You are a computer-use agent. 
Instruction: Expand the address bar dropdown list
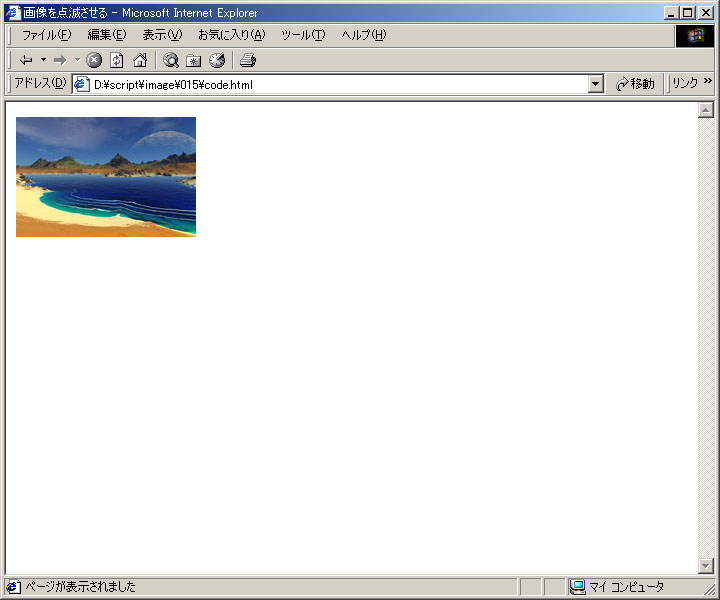[596, 84]
